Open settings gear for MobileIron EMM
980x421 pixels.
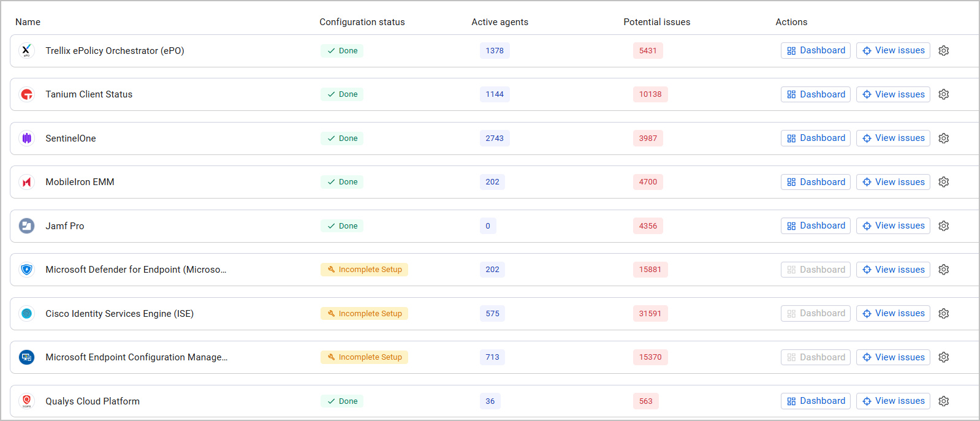944,182
